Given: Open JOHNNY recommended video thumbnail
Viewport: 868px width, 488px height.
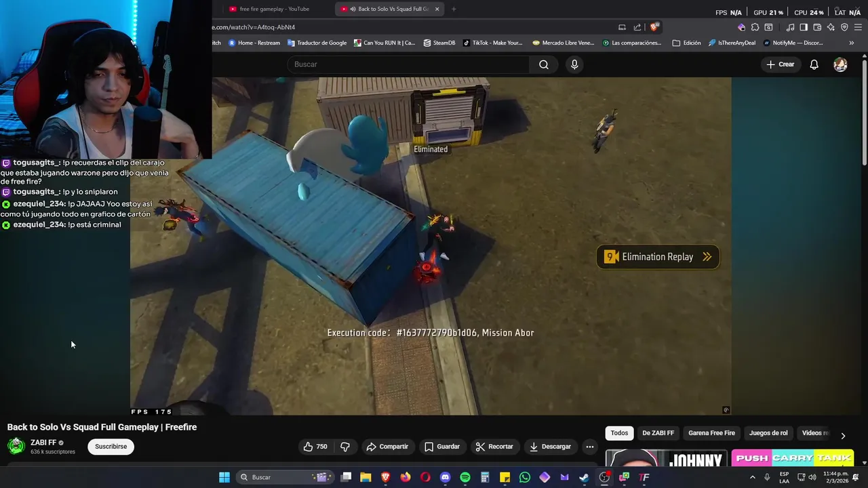Looking at the screenshot, I should click(x=666, y=459).
